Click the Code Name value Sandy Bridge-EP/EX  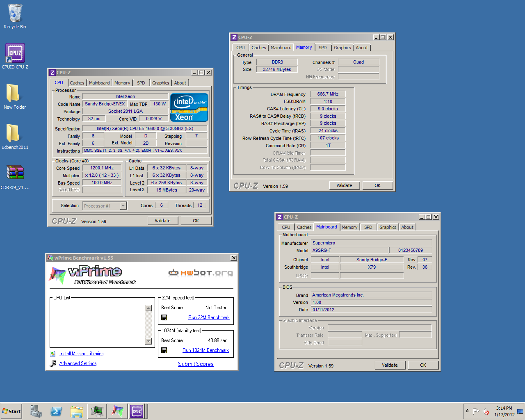105,104
